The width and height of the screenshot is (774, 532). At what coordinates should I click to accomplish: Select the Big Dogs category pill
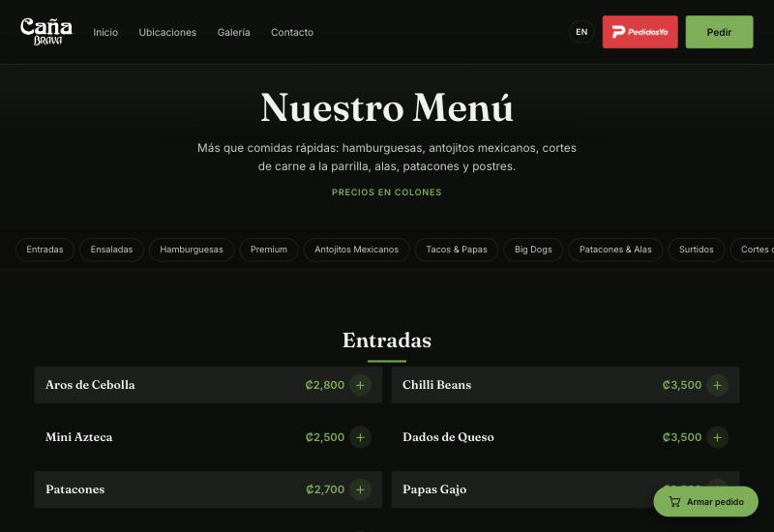click(x=533, y=250)
